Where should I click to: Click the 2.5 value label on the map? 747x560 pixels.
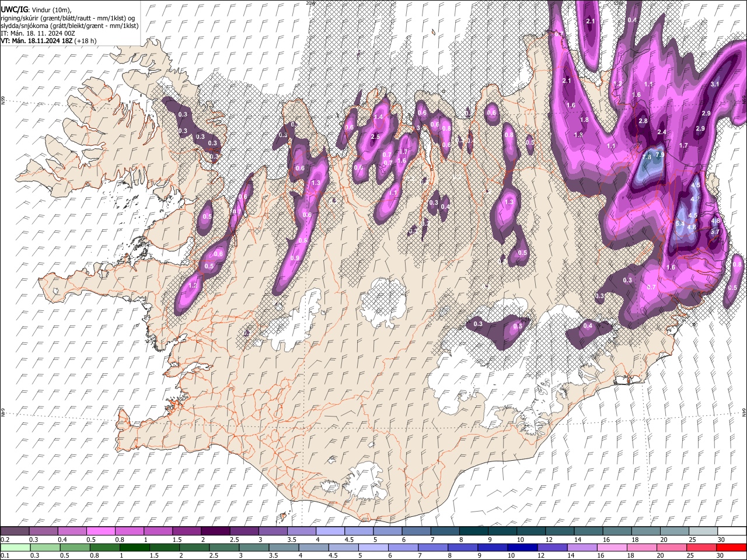tap(375, 137)
